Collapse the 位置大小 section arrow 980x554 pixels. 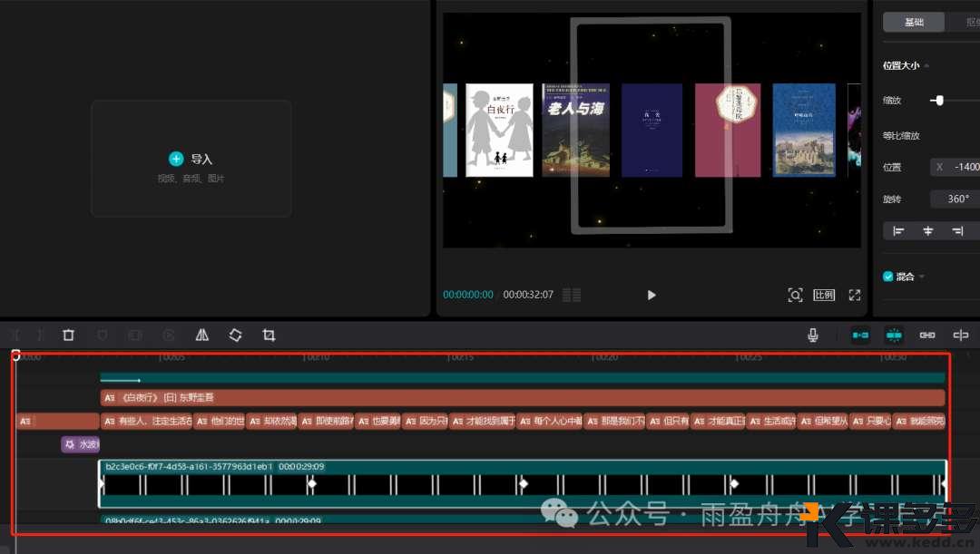tap(926, 66)
